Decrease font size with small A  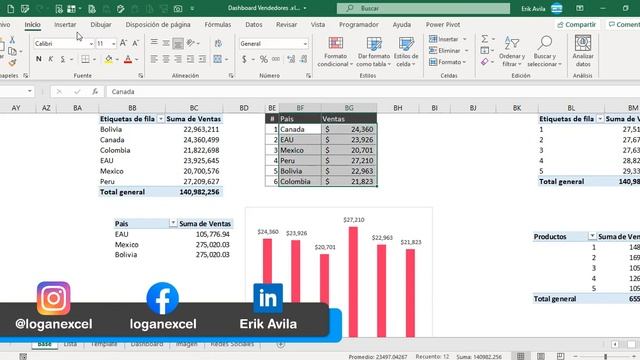click(x=136, y=43)
